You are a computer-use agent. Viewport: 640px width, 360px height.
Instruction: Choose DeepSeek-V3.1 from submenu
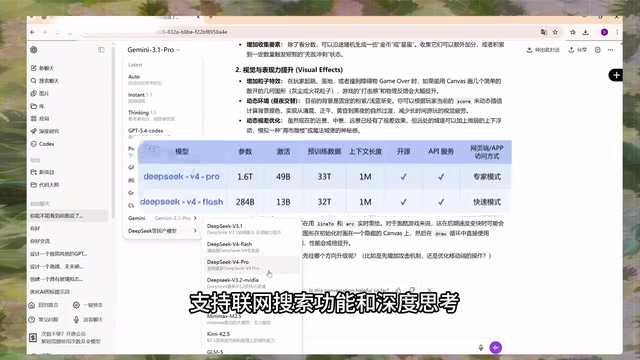(252, 229)
